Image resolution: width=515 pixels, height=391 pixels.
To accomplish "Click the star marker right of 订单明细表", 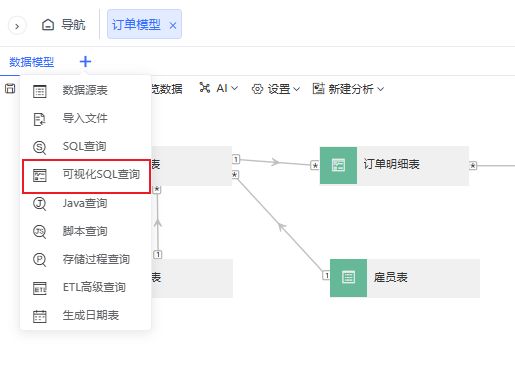I will pyautogui.click(x=473, y=165).
